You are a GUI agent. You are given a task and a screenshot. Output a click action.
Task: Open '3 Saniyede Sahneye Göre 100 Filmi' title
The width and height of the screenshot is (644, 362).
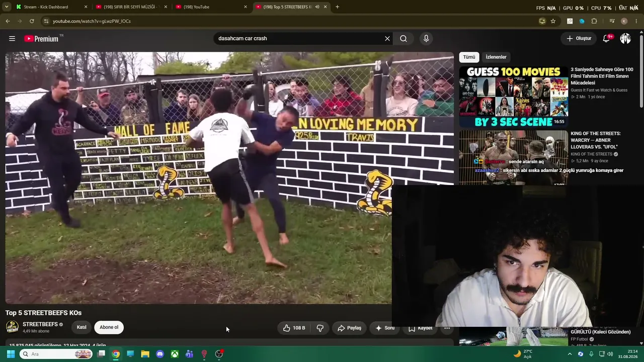602,76
